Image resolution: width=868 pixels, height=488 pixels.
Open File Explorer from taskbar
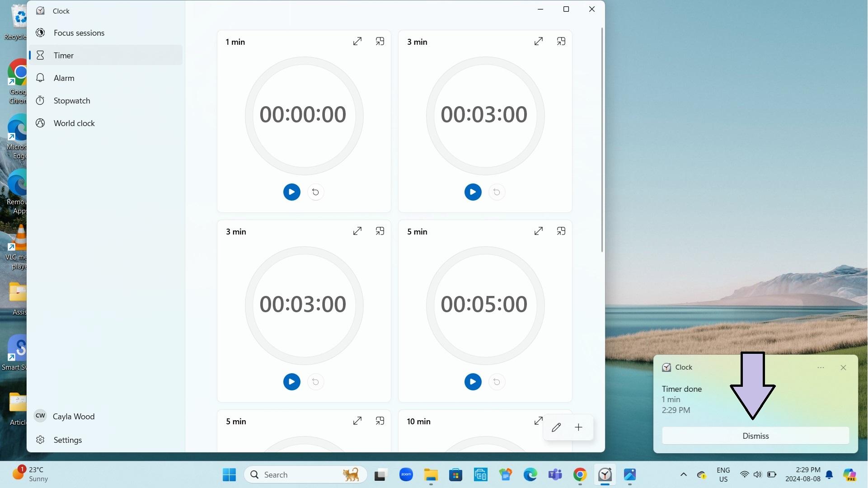[x=431, y=475]
